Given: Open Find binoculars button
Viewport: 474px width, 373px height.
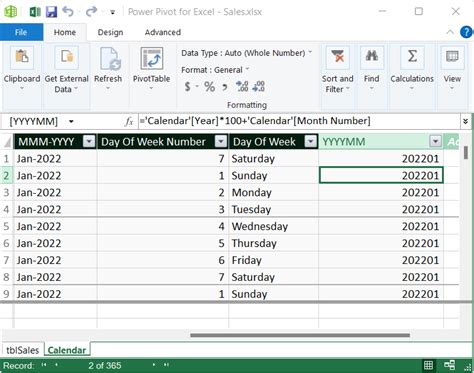Looking at the screenshot, I should pyautogui.click(x=371, y=69).
